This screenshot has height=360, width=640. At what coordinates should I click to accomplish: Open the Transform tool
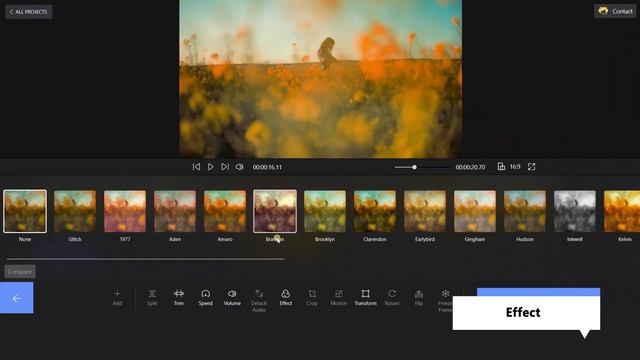pos(365,298)
